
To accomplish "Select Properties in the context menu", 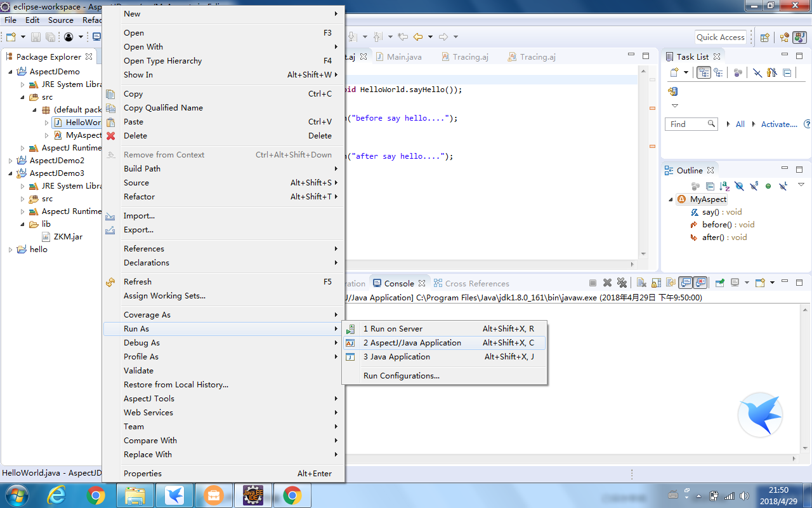I will (x=223, y=474).
